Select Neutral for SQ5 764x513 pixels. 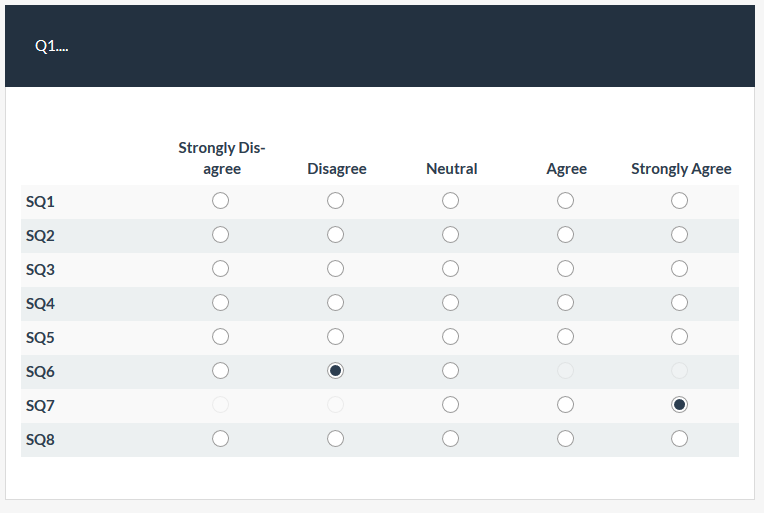click(451, 336)
